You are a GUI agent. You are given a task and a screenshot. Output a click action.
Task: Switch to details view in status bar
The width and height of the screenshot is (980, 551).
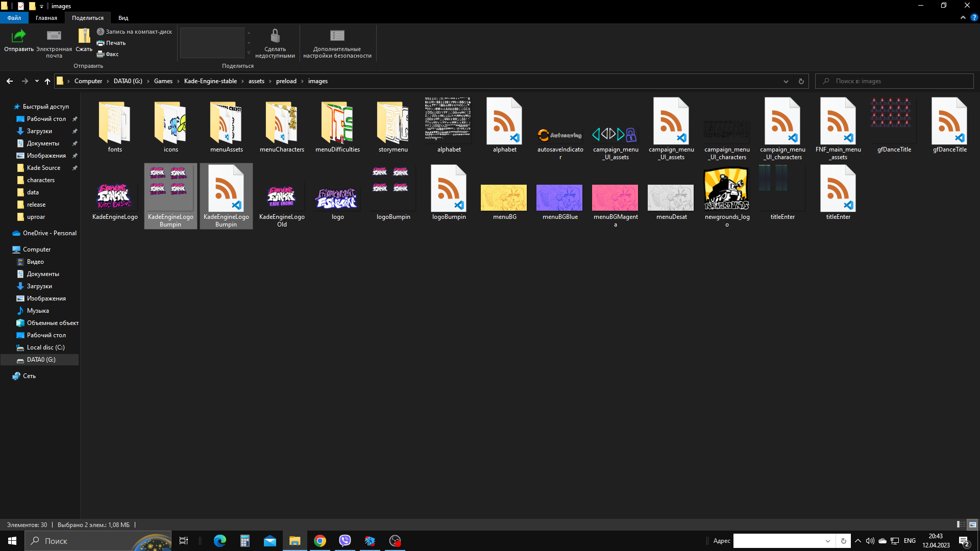(961, 524)
